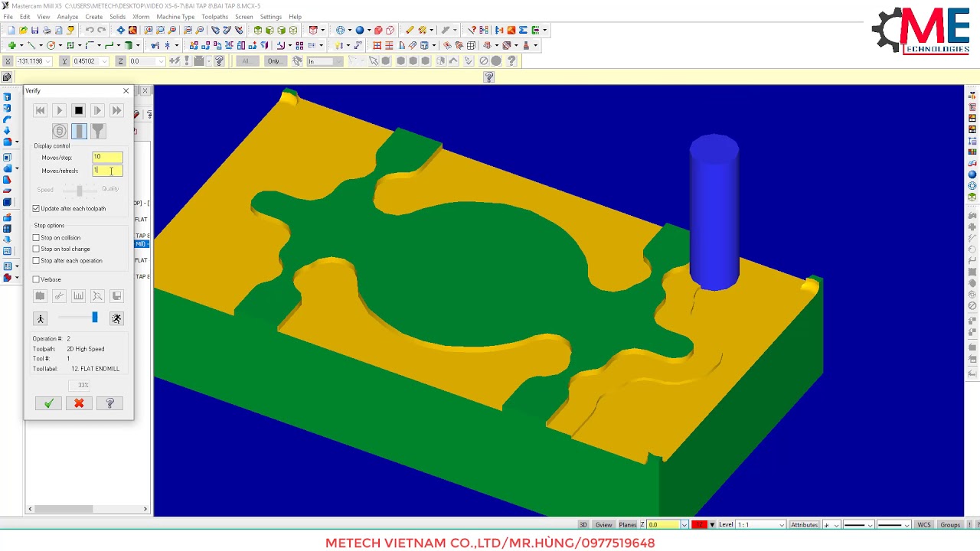Adjust the verify speed slider handle
The image size is (980, 551).
coord(95,318)
